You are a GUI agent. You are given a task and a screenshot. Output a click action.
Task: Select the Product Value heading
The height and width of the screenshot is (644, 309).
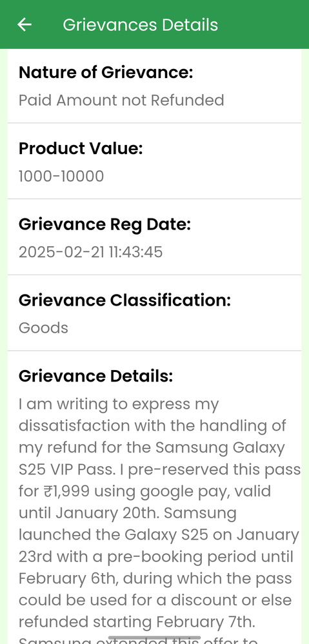[81, 148]
